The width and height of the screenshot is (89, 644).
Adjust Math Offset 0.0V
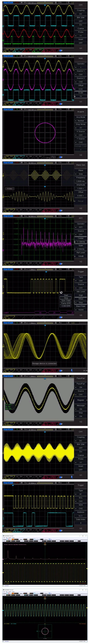(81, 89)
